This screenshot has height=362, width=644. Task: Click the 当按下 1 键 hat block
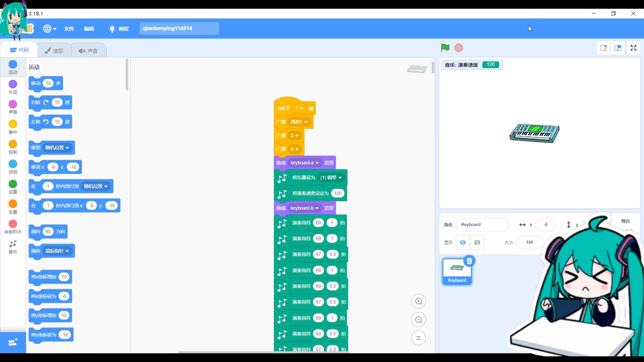[295, 107]
